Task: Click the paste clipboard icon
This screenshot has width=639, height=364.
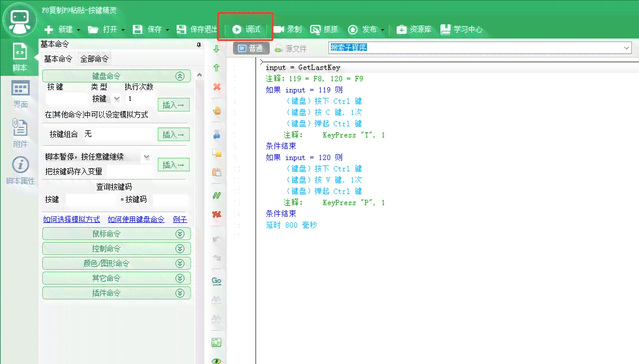Action: [217, 172]
